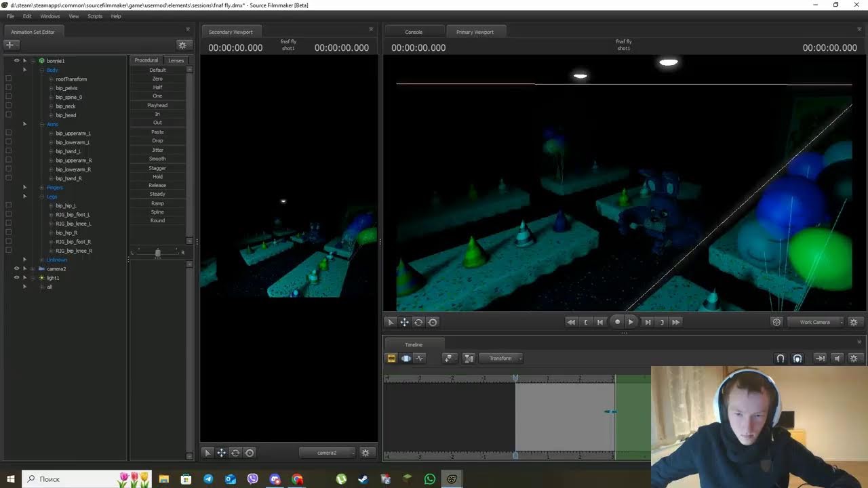Viewport: 868px width, 488px height.
Task: Jump to previous clip start bracket button
Action: (586, 322)
